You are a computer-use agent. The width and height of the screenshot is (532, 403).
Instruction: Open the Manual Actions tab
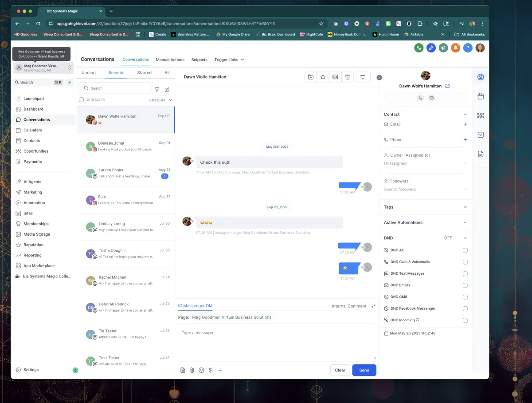click(170, 59)
